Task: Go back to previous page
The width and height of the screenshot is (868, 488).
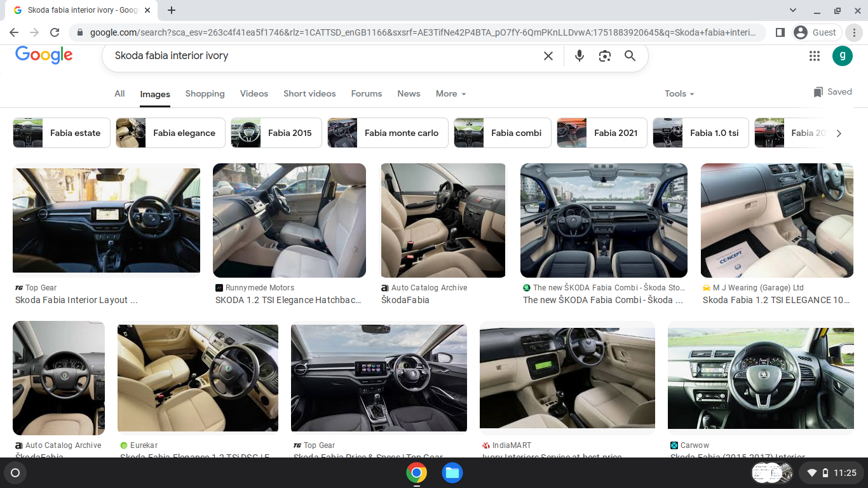Action: [x=14, y=32]
